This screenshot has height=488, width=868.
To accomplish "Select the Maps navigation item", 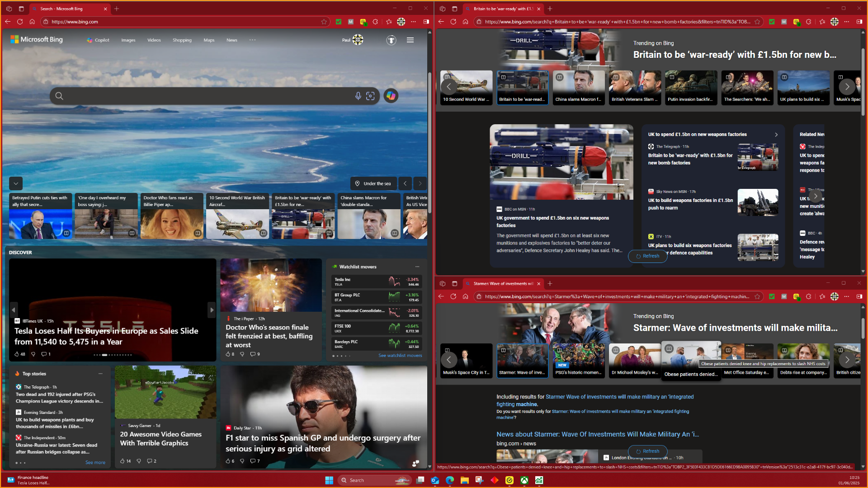I will click(209, 40).
